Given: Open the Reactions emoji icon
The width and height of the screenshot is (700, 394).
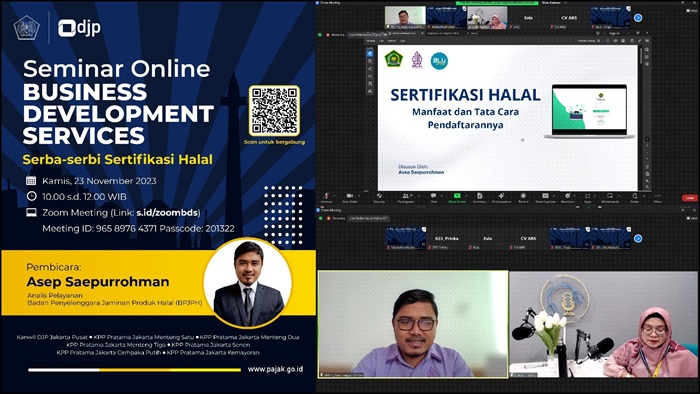Looking at the screenshot, I should click(567, 195).
